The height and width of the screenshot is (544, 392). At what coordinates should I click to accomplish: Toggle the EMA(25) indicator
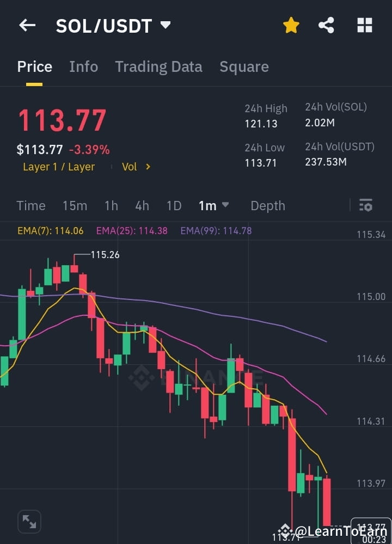(131, 230)
